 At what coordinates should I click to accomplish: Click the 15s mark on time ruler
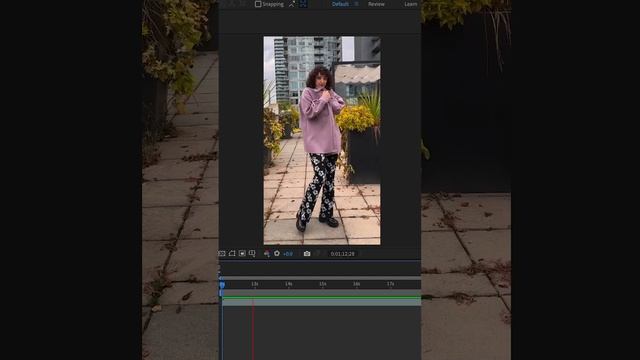(322, 284)
